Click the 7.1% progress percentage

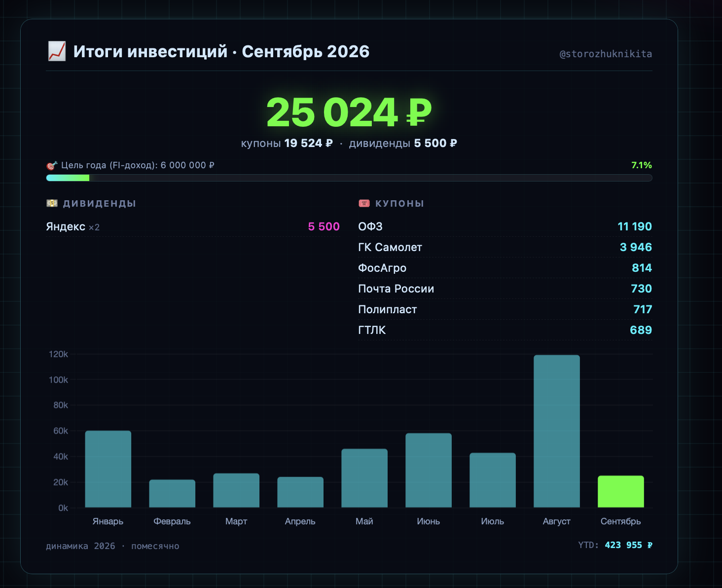click(642, 165)
